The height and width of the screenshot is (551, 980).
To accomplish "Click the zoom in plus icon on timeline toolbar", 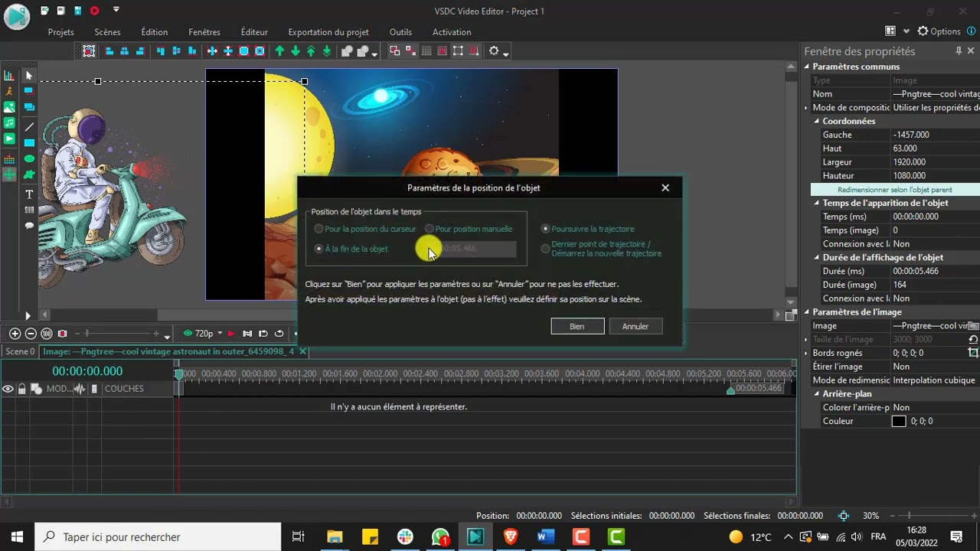I will tap(15, 334).
